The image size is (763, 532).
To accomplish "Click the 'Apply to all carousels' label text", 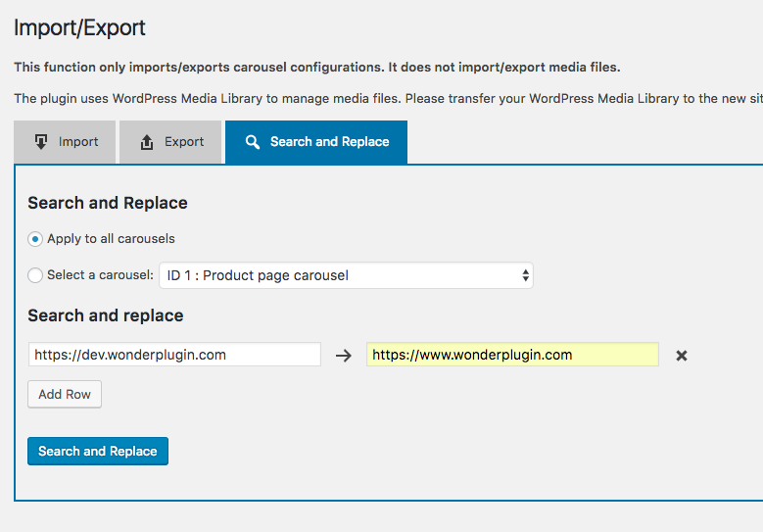I will (x=111, y=239).
